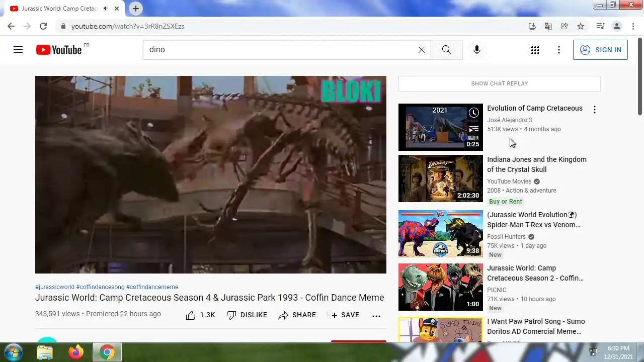Switch to Chrome taskbar icon
The image size is (644, 362).
click(107, 352)
